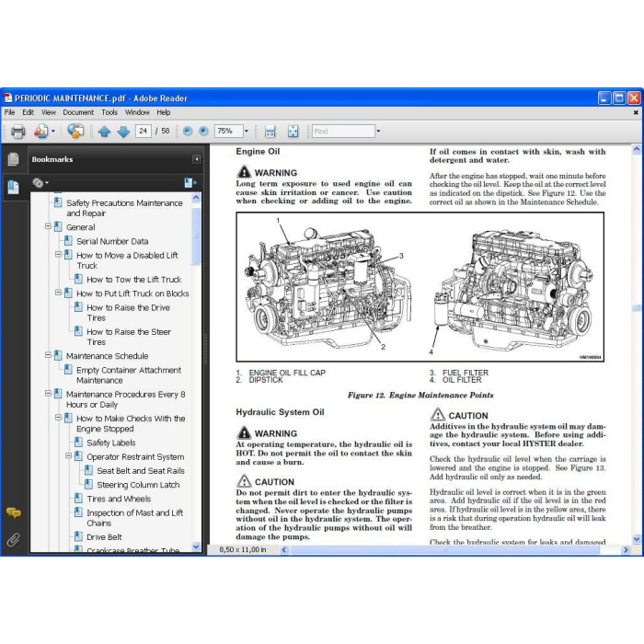Screen dimensions: 644x644
Task: Open the Window menu
Action: pyautogui.click(x=137, y=112)
